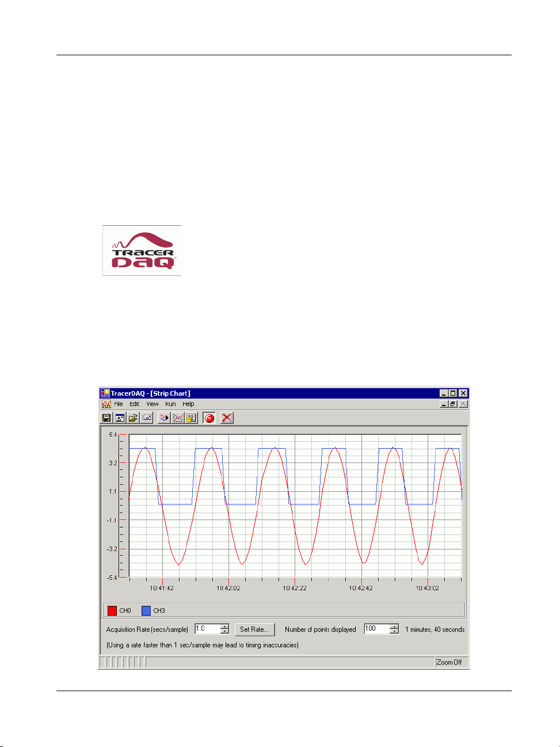The width and height of the screenshot is (560, 747).
Task: Click the data list toolbar icon
Action: click(x=191, y=418)
